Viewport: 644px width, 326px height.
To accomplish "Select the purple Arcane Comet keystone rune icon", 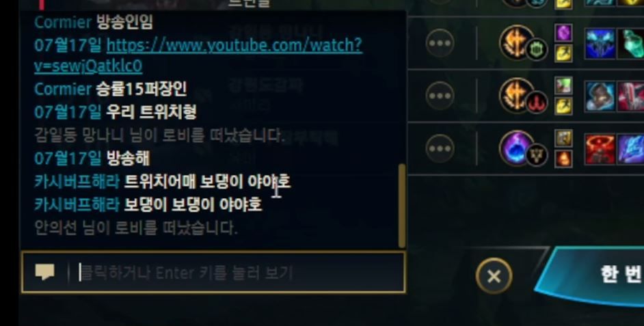I will [515, 148].
